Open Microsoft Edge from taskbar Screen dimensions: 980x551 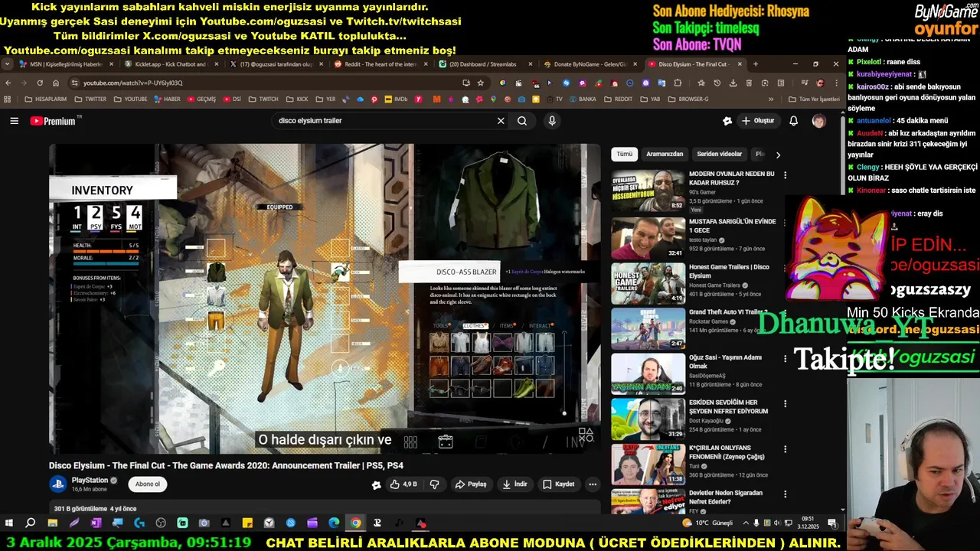[x=334, y=523]
